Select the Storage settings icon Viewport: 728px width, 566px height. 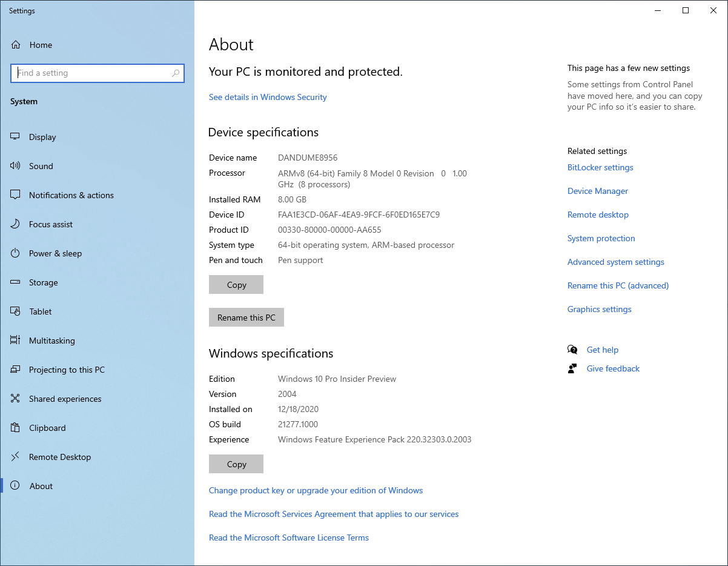(15, 282)
